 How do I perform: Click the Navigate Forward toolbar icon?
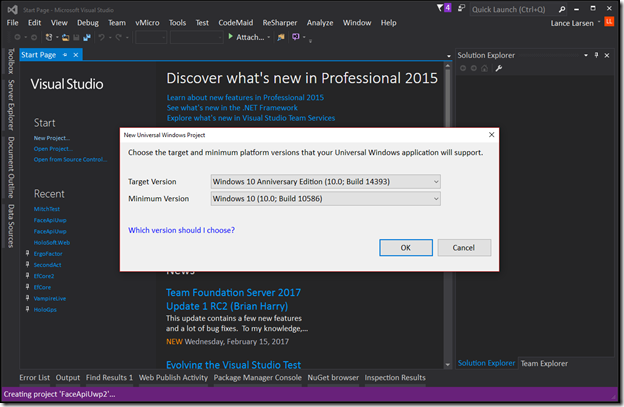[34, 37]
